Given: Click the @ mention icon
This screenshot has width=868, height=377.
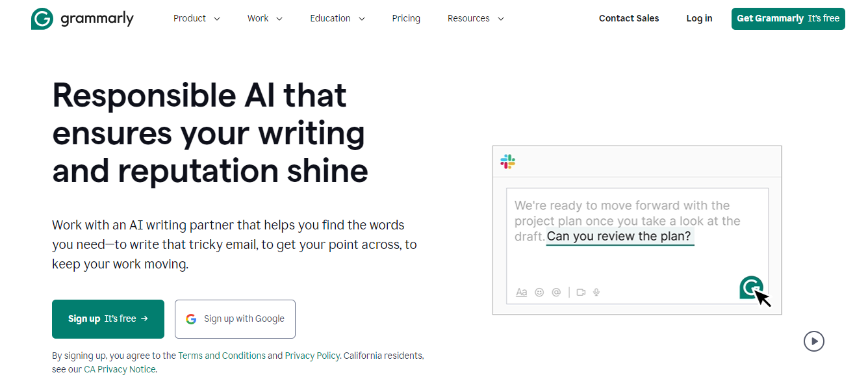Looking at the screenshot, I should point(556,292).
